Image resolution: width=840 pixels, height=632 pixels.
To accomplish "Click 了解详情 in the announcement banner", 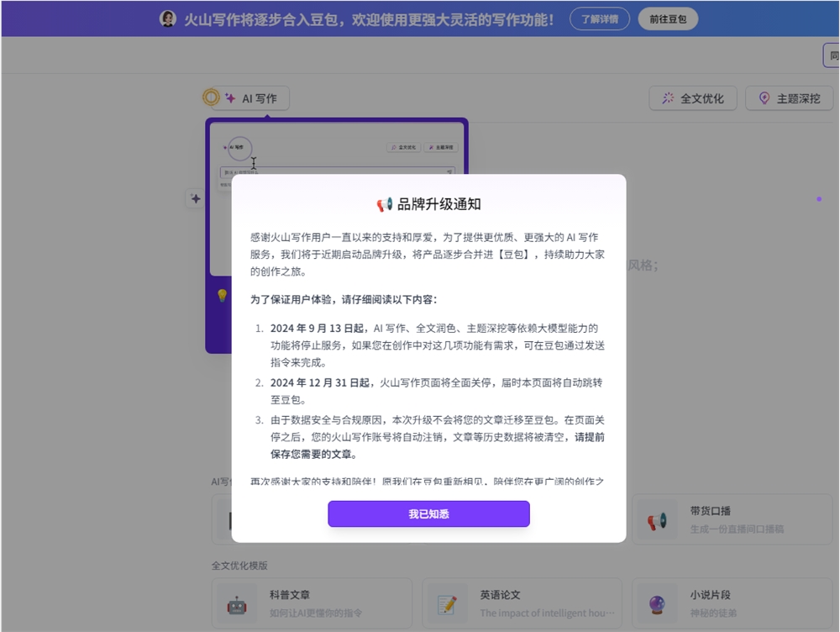I will pyautogui.click(x=599, y=18).
